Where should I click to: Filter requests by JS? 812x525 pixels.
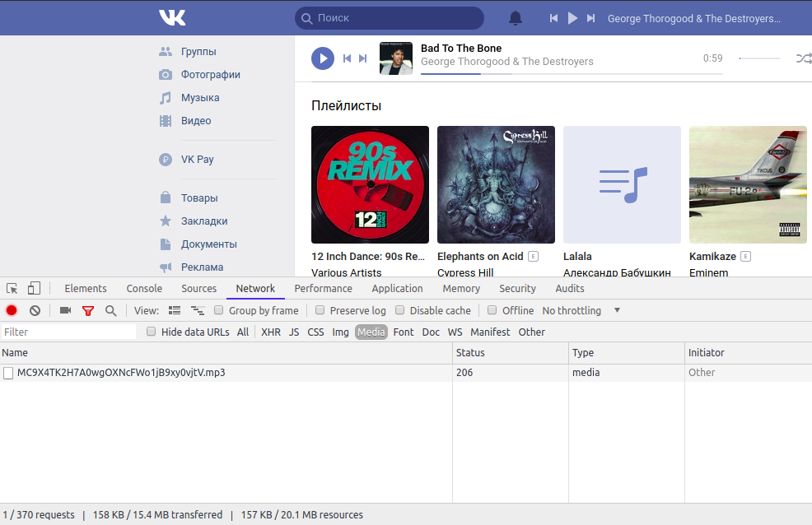click(x=294, y=332)
